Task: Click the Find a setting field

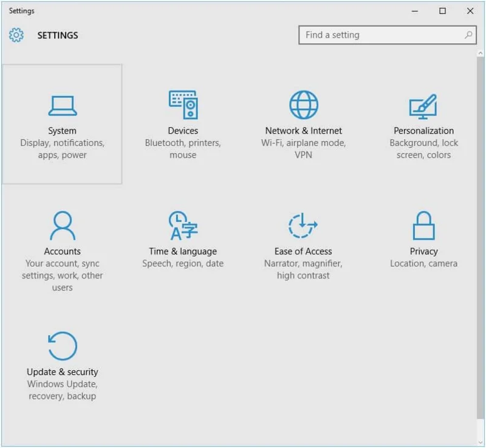Action: pyautogui.click(x=388, y=35)
